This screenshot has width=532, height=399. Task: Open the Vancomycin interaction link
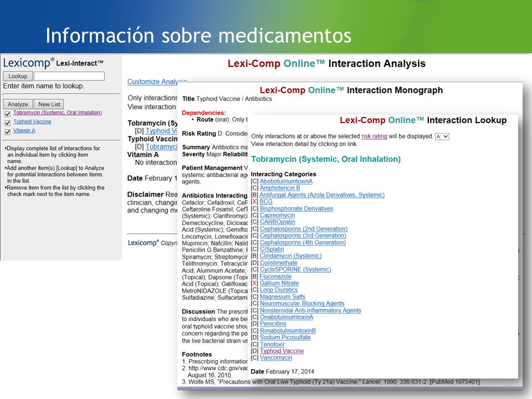coord(276,357)
